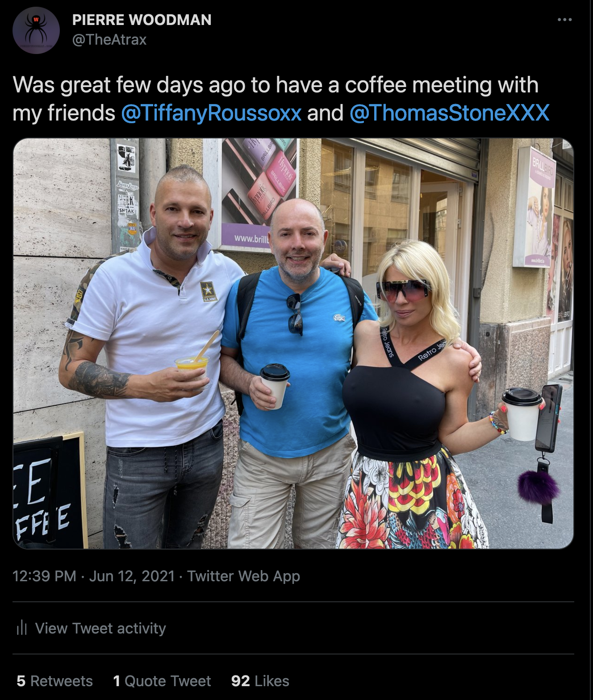This screenshot has width=593, height=700.
Task: Click the Jun 12, 2021 date
Action: point(132,576)
